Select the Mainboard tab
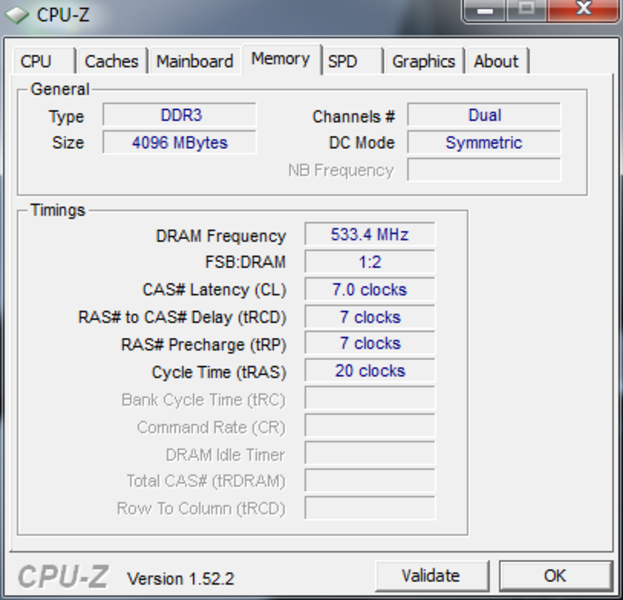The image size is (623, 600). click(x=195, y=61)
